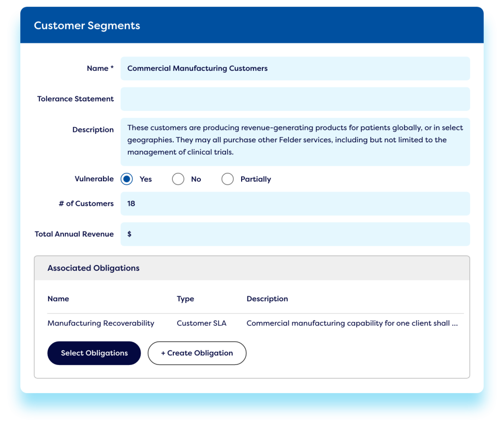Select the Yes option for Vulnerable
Viewport: 504px width, 427px height.
[127, 179]
